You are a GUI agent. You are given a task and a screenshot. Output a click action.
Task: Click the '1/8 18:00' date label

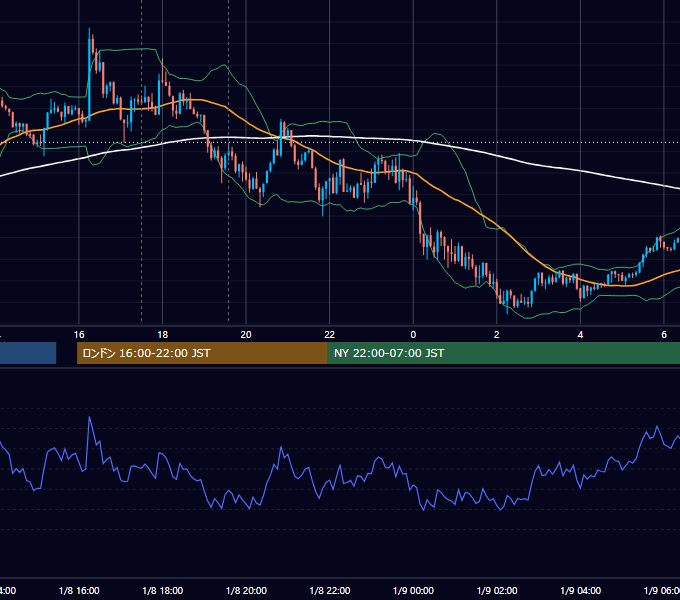point(163,590)
